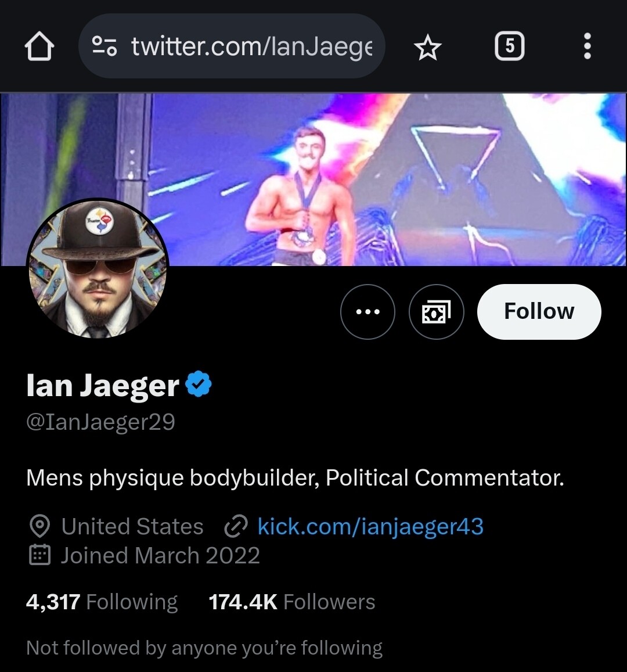Follow Ian Jaeger

pos(539,311)
